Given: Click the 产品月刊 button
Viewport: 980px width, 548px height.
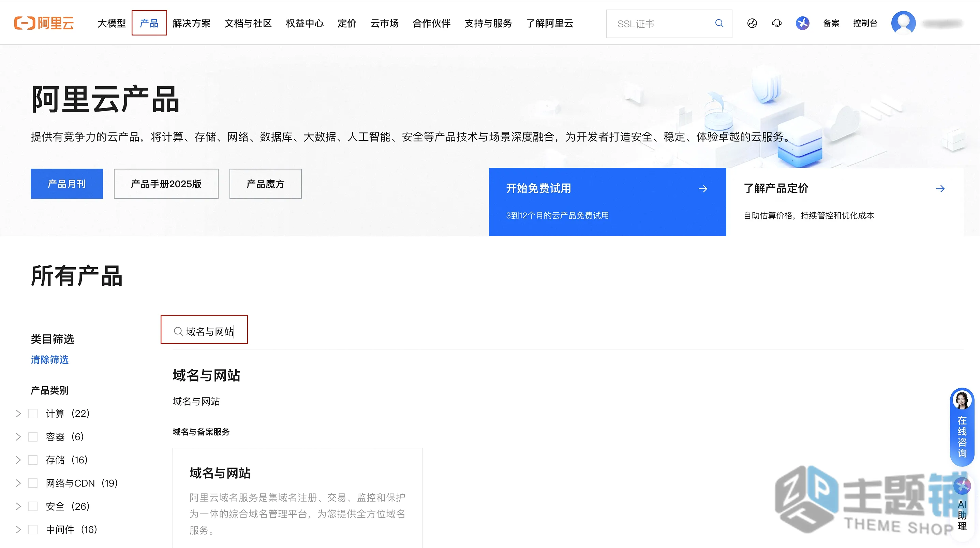Looking at the screenshot, I should (66, 184).
